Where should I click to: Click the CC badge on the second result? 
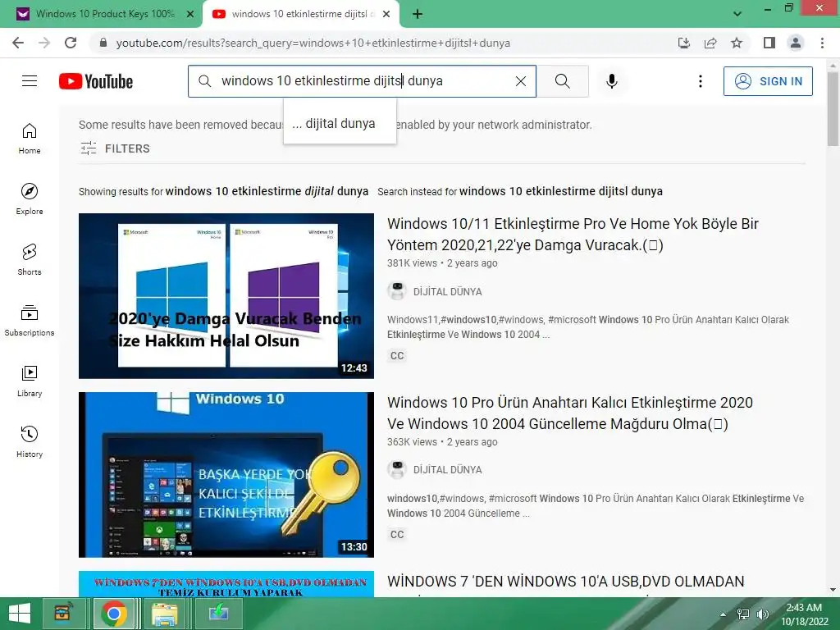[x=397, y=535]
